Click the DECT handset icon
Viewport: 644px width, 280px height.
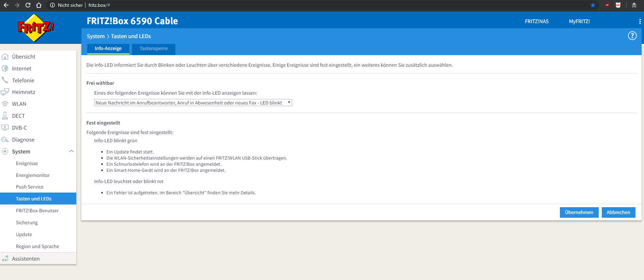pos(5,116)
